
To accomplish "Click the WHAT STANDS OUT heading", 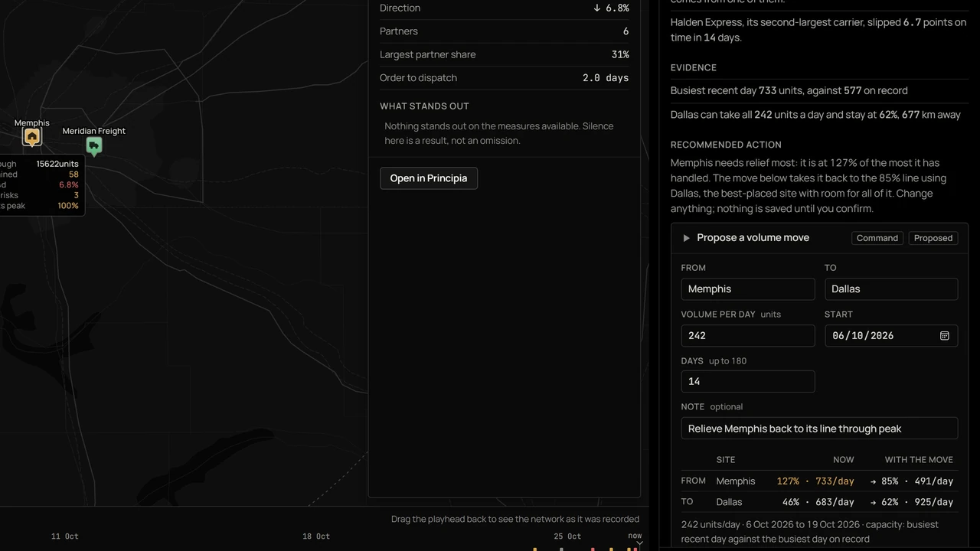I will pos(425,106).
